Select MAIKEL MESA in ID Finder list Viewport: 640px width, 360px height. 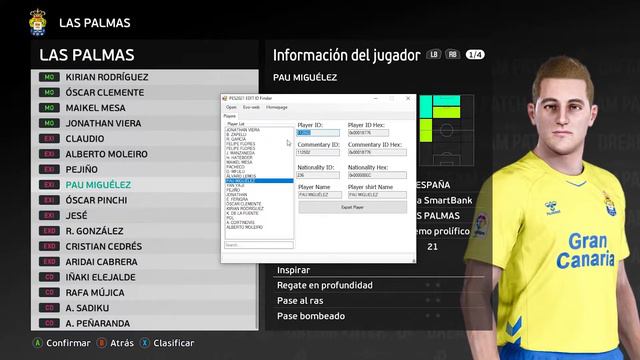pyautogui.click(x=259, y=162)
